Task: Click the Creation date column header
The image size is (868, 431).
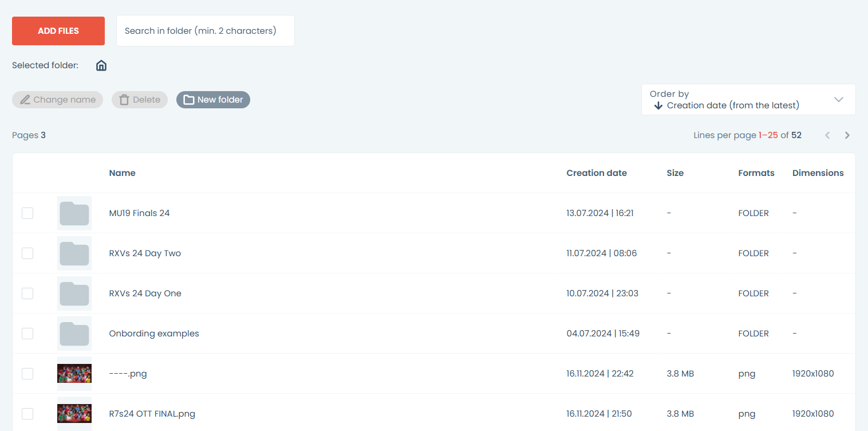Action: click(x=597, y=173)
